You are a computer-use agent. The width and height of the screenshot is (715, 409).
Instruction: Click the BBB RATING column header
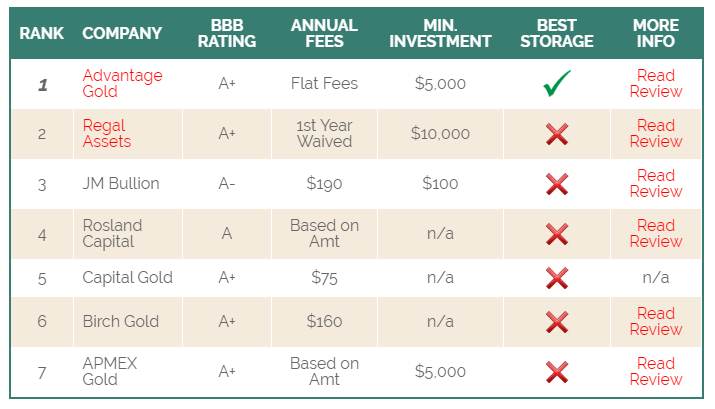[x=227, y=33]
